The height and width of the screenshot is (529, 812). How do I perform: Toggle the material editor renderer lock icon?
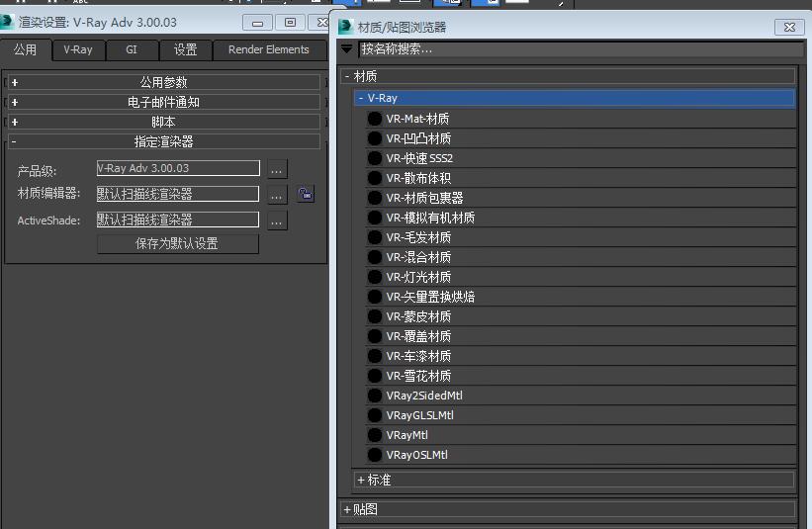click(306, 194)
